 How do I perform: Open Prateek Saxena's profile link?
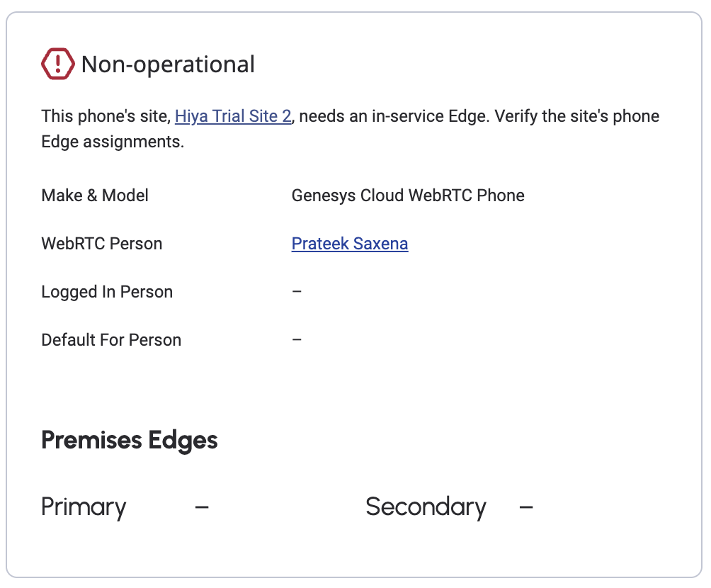350,244
